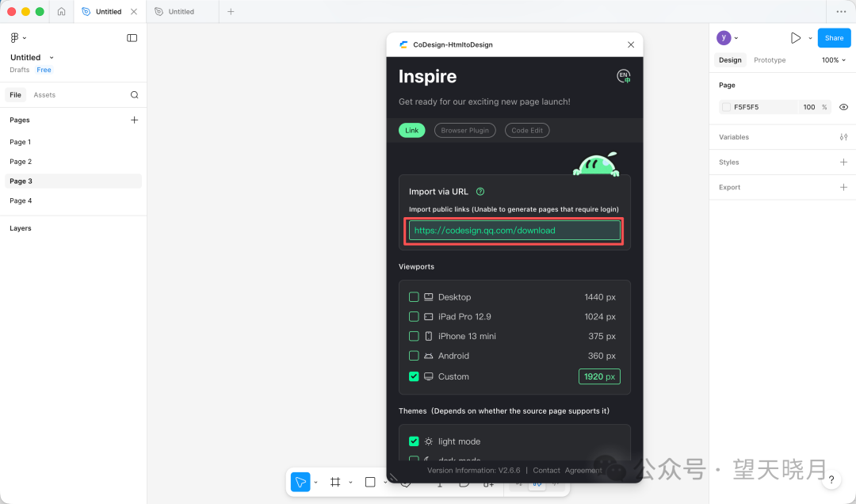This screenshot has width=856, height=504.
Task: Click the Agreement link
Action: point(583,470)
